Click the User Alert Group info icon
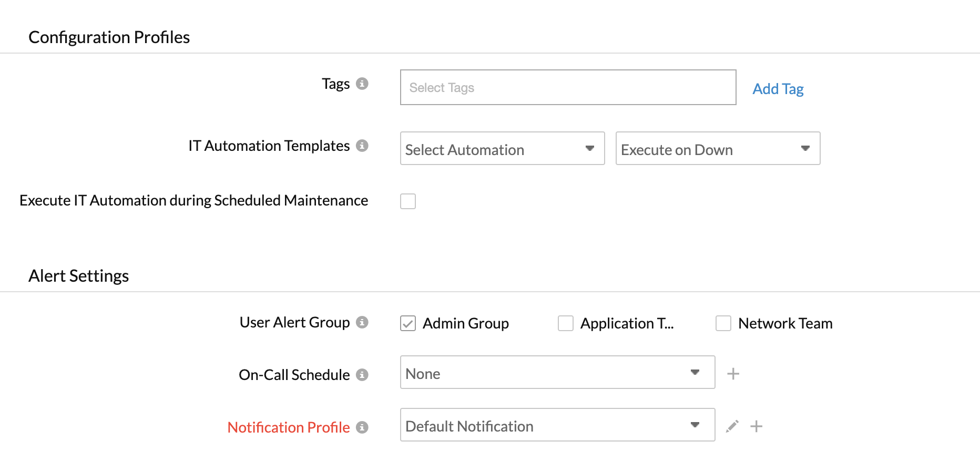This screenshot has width=980, height=472. (x=362, y=322)
